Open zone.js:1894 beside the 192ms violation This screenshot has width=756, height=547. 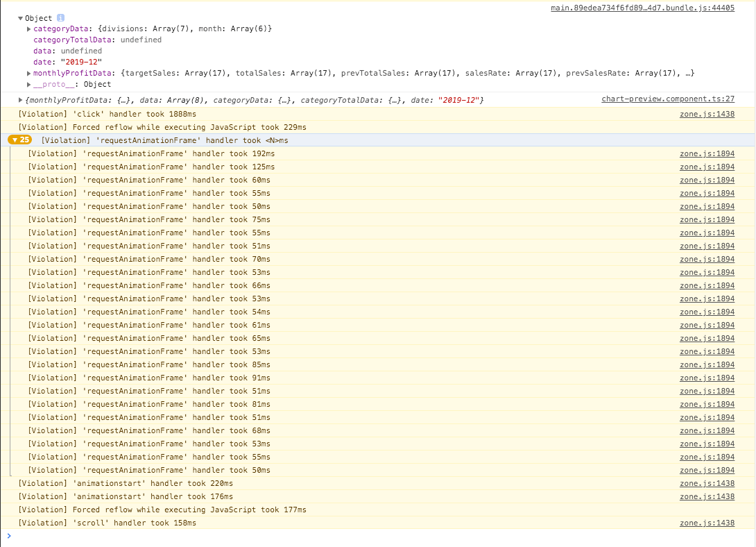click(x=707, y=153)
